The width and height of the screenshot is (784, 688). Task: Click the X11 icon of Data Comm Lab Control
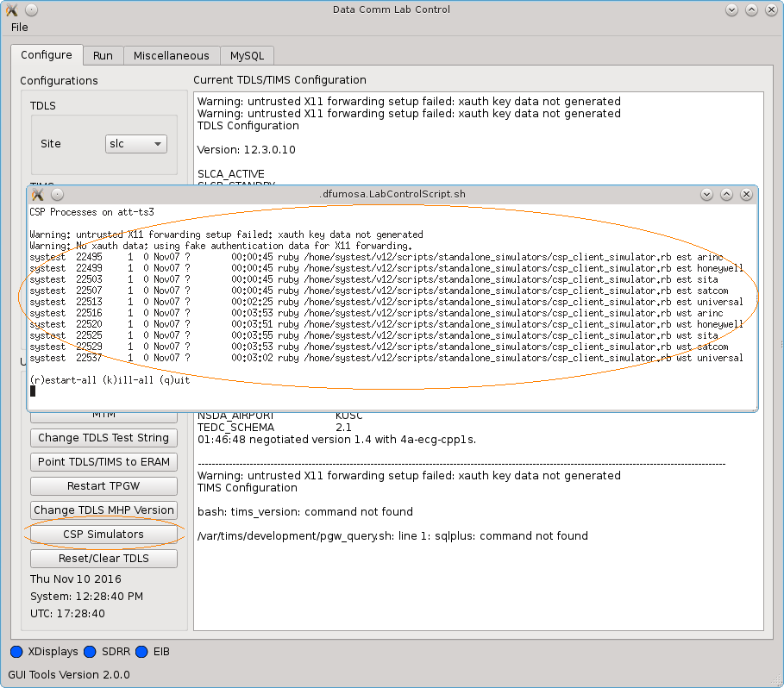pyautogui.click(x=12, y=9)
